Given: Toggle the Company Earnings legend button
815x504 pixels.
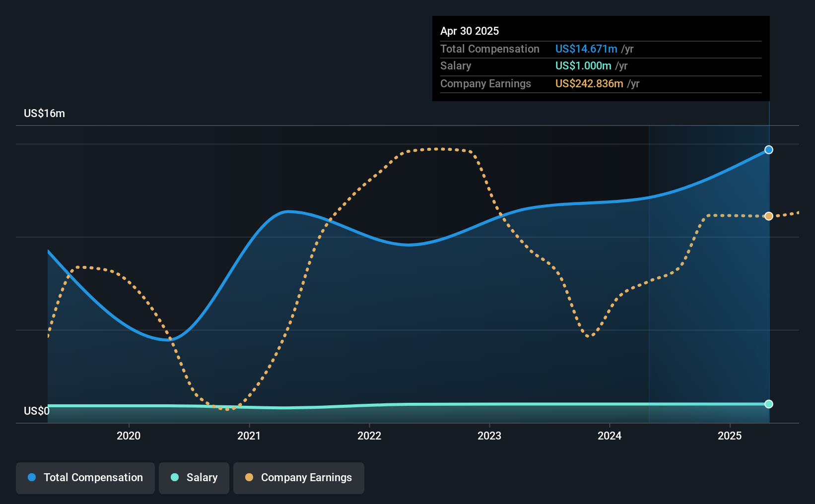Looking at the screenshot, I should (x=298, y=478).
